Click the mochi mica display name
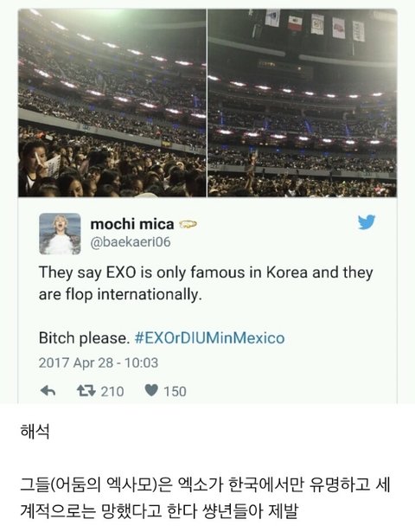The image size is (415, 532). pyautogui.click(x=132, y=224)
